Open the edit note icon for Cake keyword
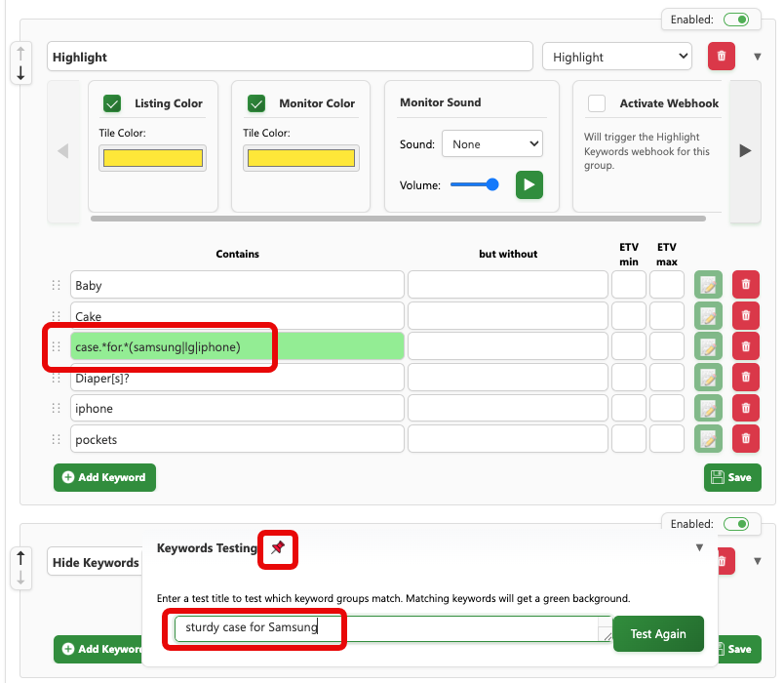Viewport: 784px width, 683px height. coord(708,316)
